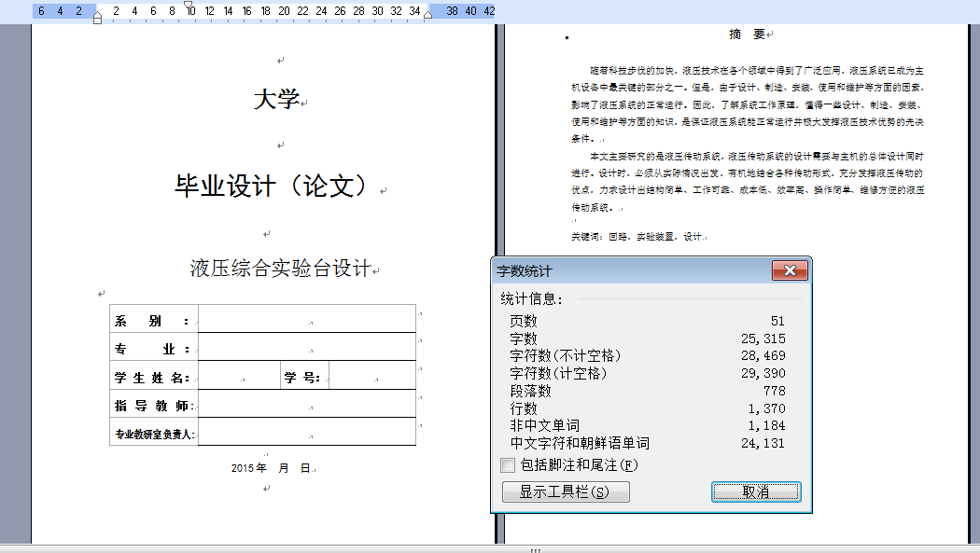Click the empty cell beside 指导教师
980x553 pixels.
coord(307,404)
